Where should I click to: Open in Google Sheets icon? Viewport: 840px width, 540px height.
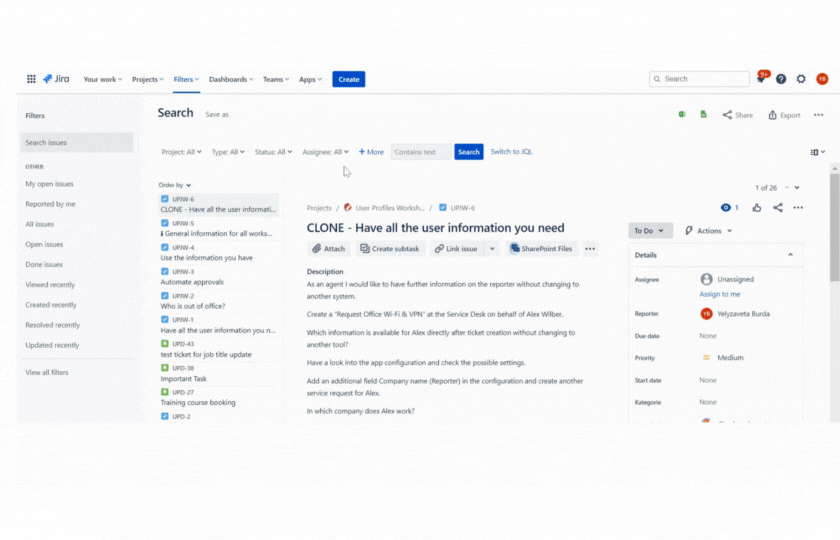(703, 114)
